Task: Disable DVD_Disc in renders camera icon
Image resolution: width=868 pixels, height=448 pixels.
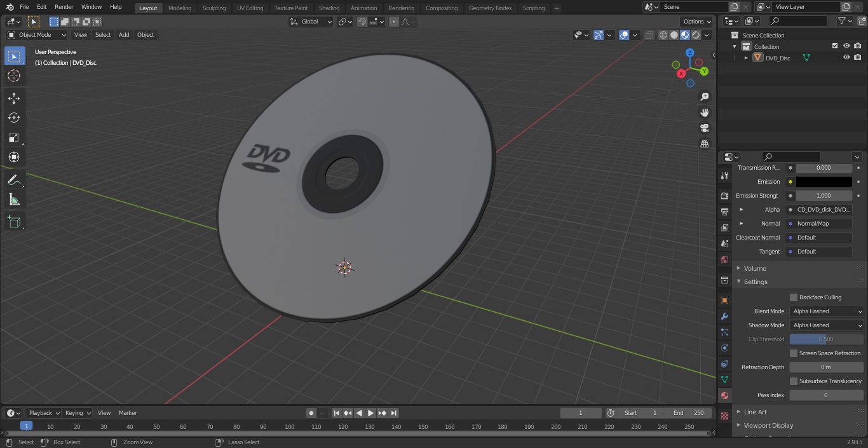Action: [x=858, y=58]
